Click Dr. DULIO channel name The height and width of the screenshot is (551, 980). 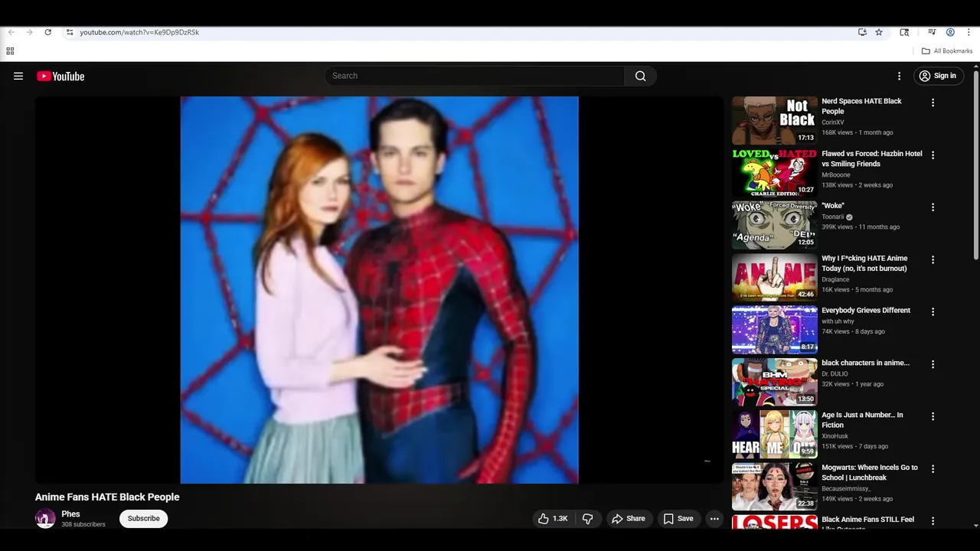tap(835, 374)
